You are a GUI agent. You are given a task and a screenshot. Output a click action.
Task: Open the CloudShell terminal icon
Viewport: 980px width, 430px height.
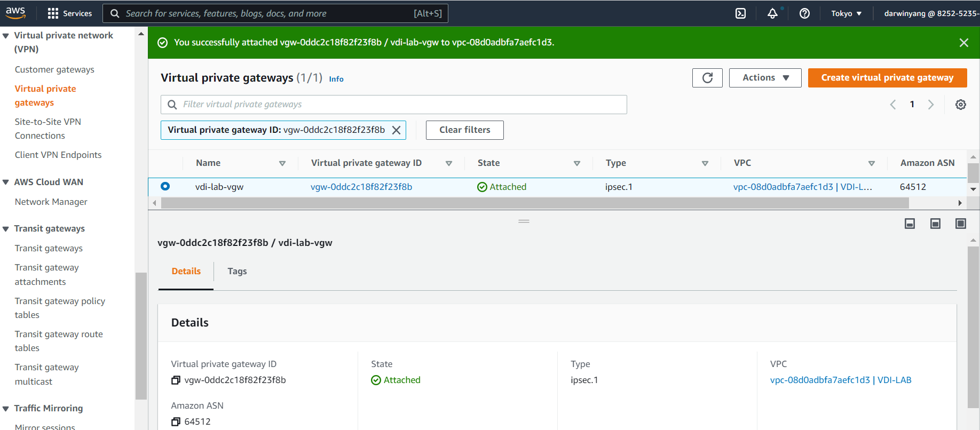740,13
